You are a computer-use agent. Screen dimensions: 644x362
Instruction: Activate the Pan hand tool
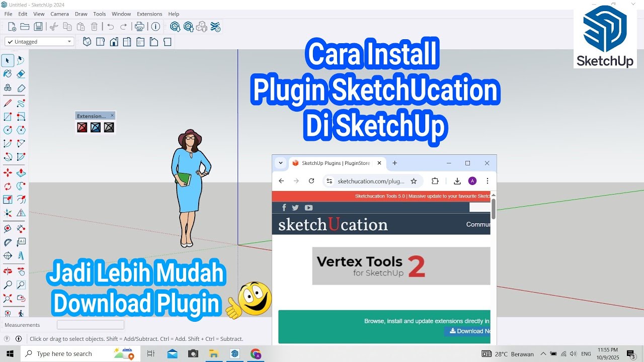tap(21, 271)
